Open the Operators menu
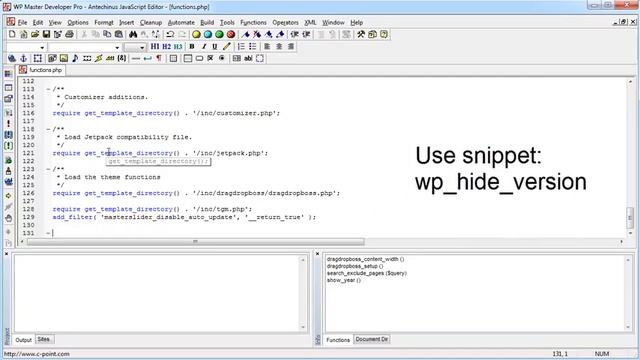640x360 pixels. tap(285, 22)
